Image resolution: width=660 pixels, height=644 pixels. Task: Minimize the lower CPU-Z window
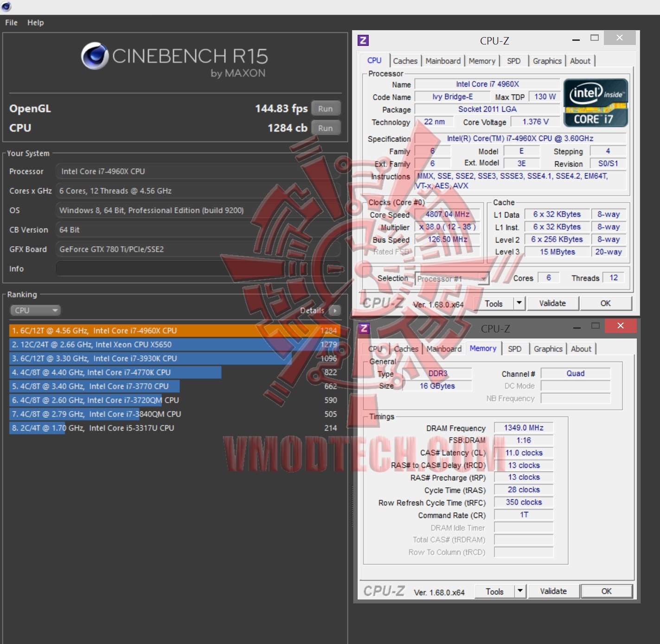click(577, 328)
